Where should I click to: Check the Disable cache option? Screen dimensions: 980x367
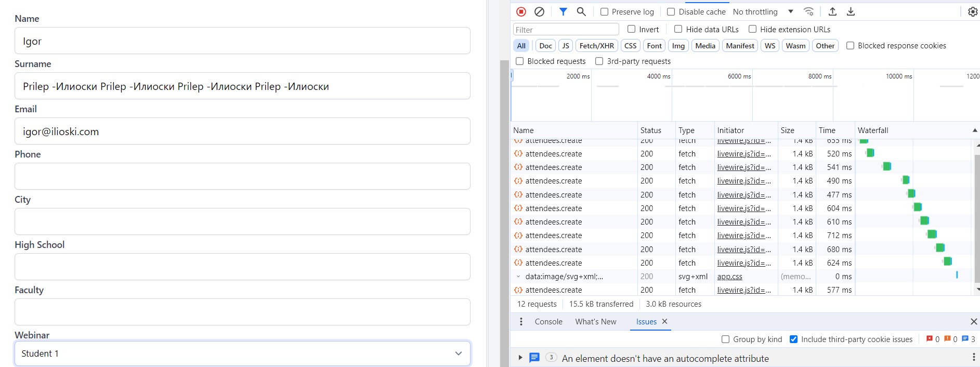click(671, 11)
